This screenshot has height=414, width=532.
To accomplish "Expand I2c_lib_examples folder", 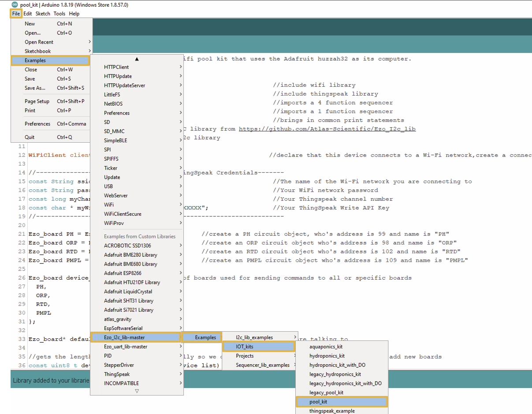I will 260,337.
